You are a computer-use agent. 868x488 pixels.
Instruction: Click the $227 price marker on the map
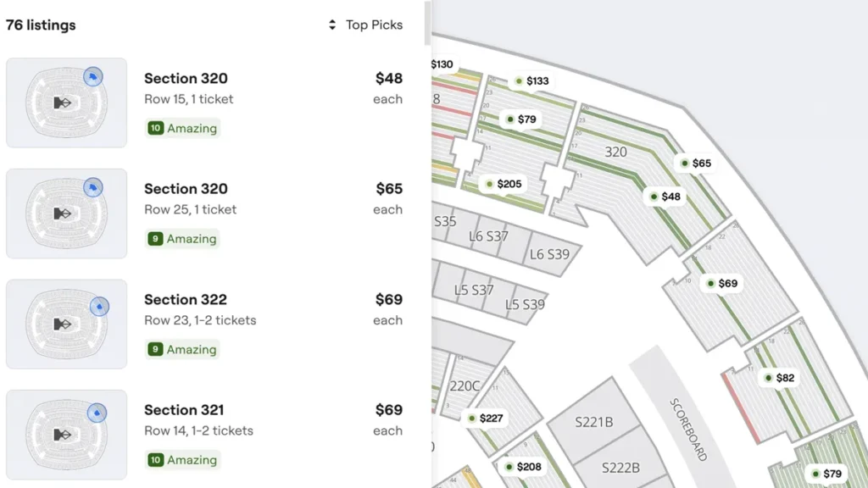[485, 418]
